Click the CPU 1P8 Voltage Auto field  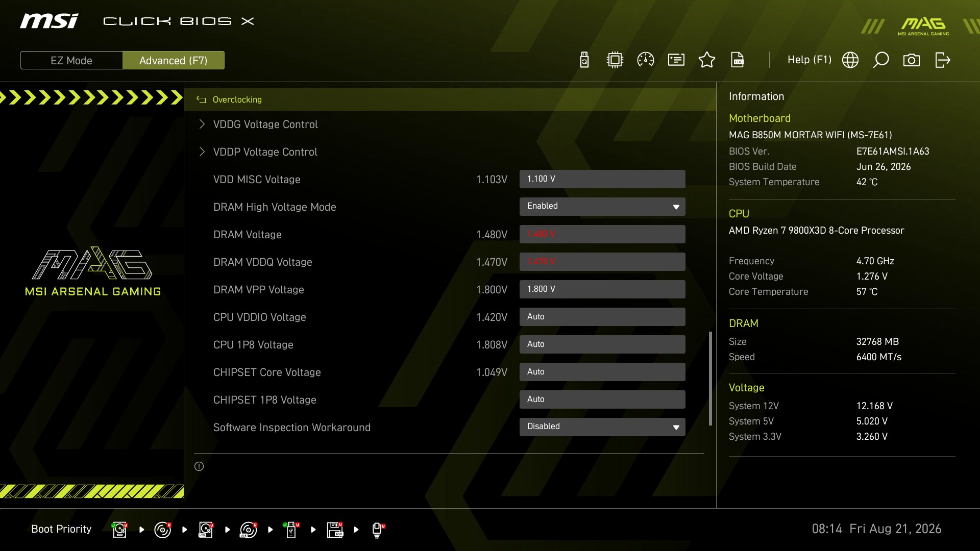coord(602,344)
